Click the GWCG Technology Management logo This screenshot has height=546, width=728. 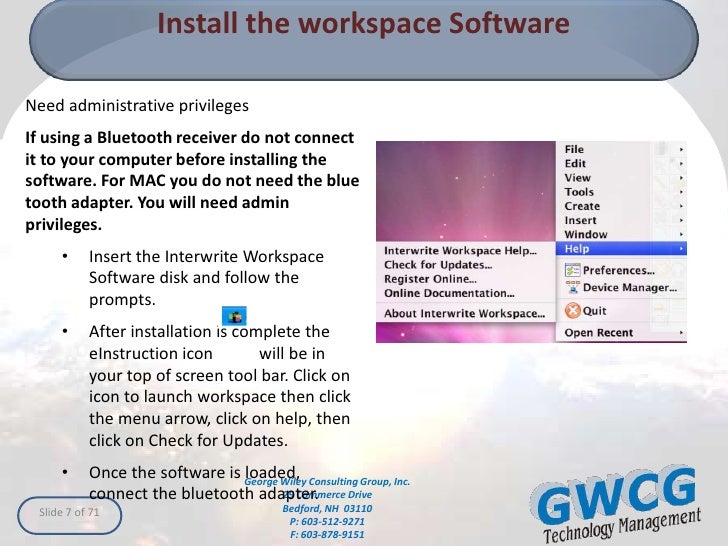pos(616,504)
